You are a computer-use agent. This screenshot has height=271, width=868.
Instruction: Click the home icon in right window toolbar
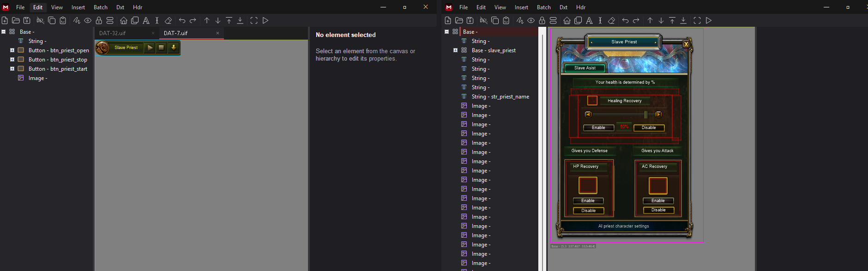coord(567,20)
